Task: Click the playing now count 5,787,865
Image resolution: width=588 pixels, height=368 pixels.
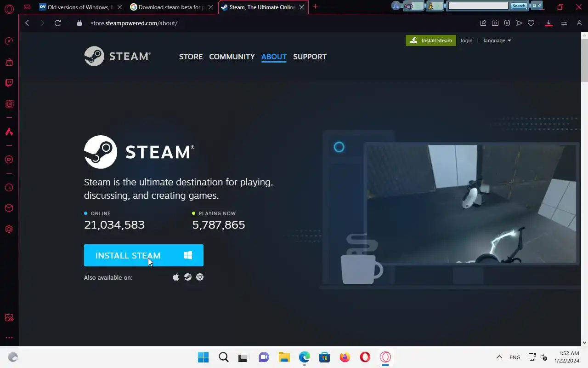Action: click(219, 224)
